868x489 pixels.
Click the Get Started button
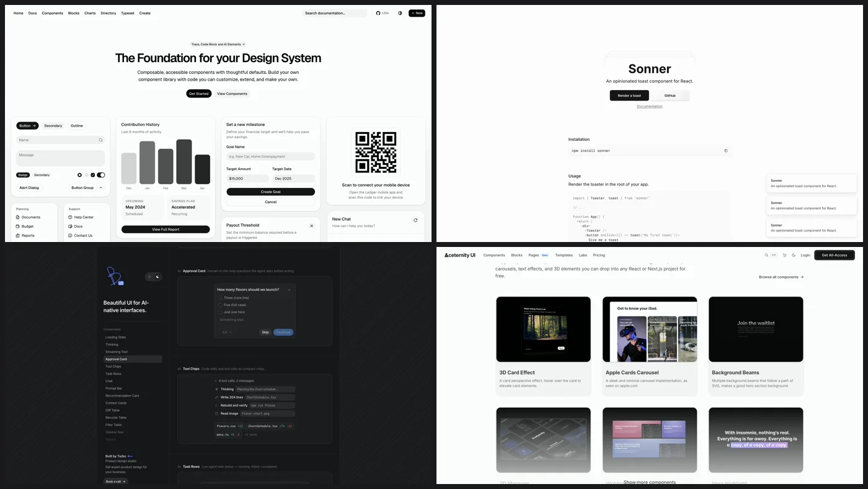199,94
